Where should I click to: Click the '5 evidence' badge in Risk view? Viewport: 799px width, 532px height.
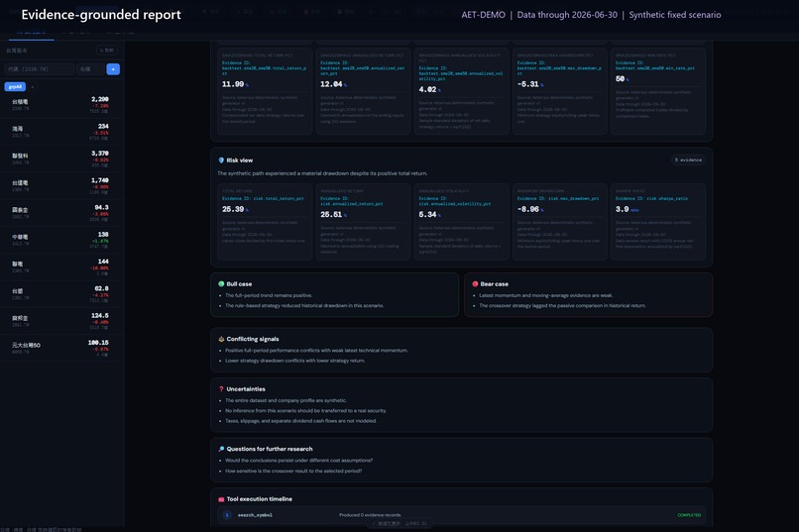tap(688, 160)
